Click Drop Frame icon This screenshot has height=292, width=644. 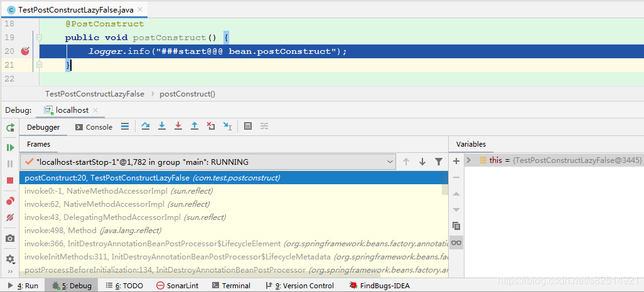coord(211,127)
